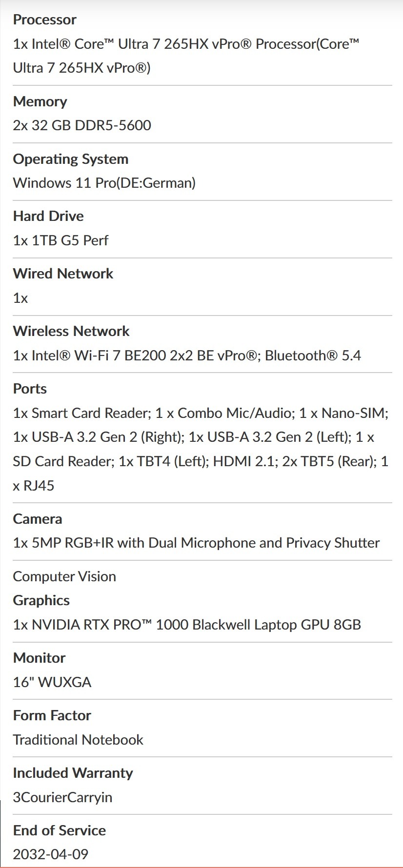The height and width of the screenshot is (868, 403).
Task: Click the Processor heading
Action: [x=44, y=20]
